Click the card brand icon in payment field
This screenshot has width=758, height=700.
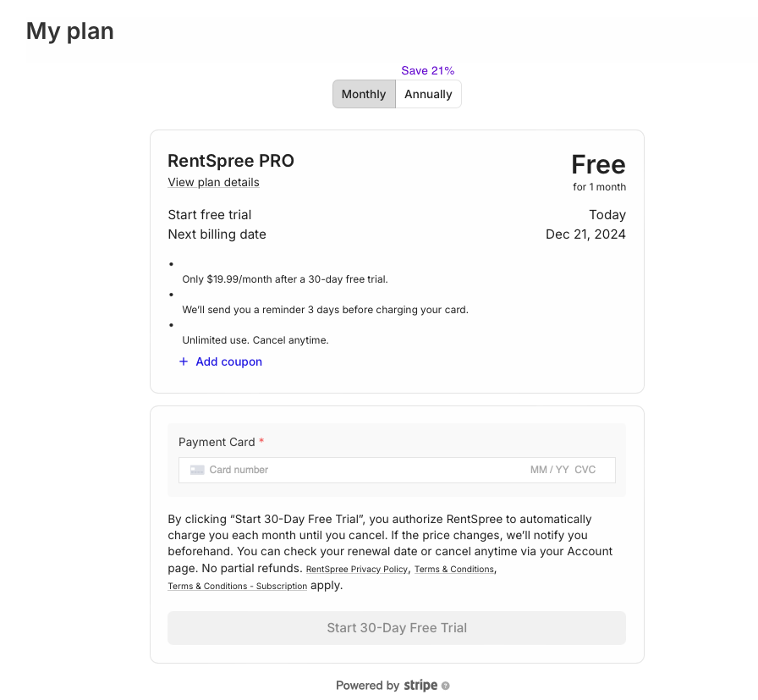197,470
